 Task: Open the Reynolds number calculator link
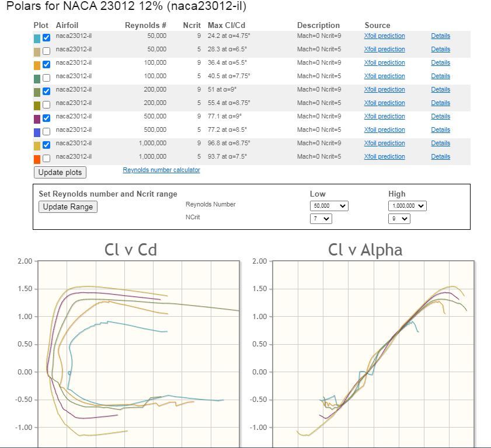tap(161, 170)
